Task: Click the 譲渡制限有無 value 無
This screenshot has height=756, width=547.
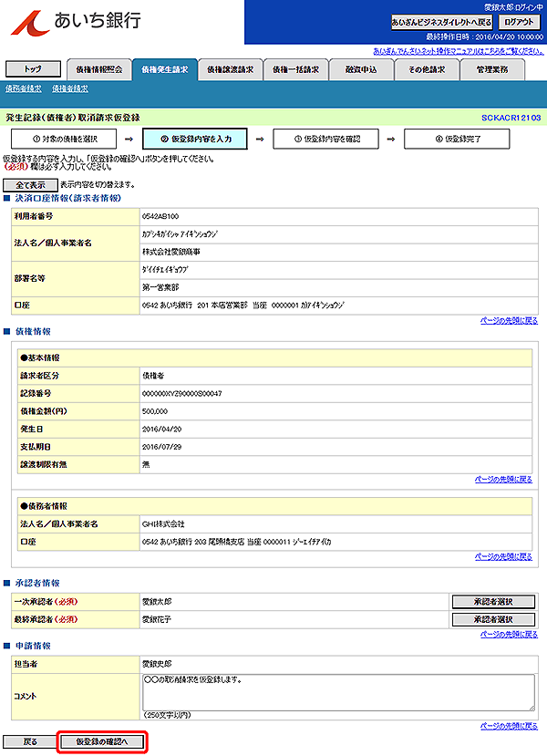Action: 146,465
